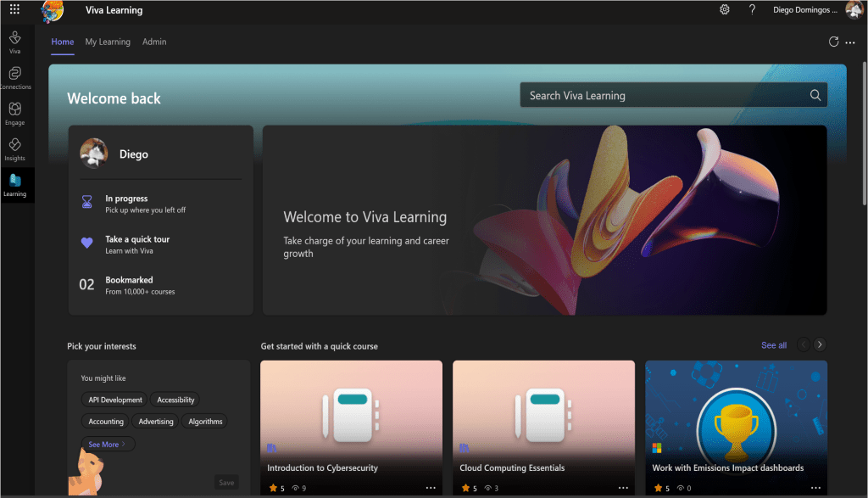The image size is (868, 498).
Task: Switch to the My Learning tab
Action: (108, 42)
